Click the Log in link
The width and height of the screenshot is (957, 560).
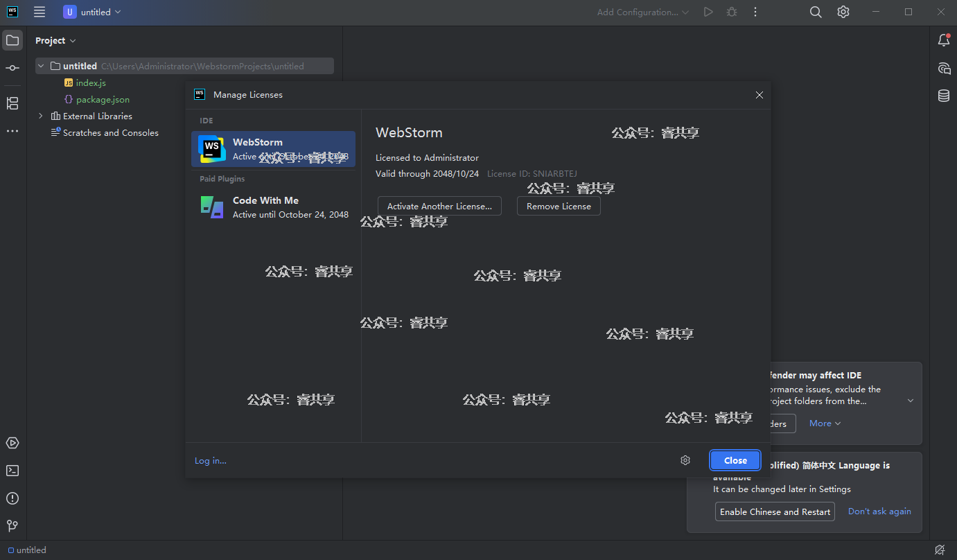tap(211, 460)
